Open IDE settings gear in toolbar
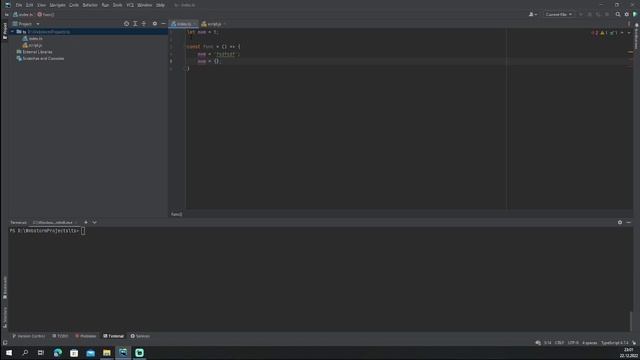The height and width of the screenshot is (360, 640). pos(627,14)
